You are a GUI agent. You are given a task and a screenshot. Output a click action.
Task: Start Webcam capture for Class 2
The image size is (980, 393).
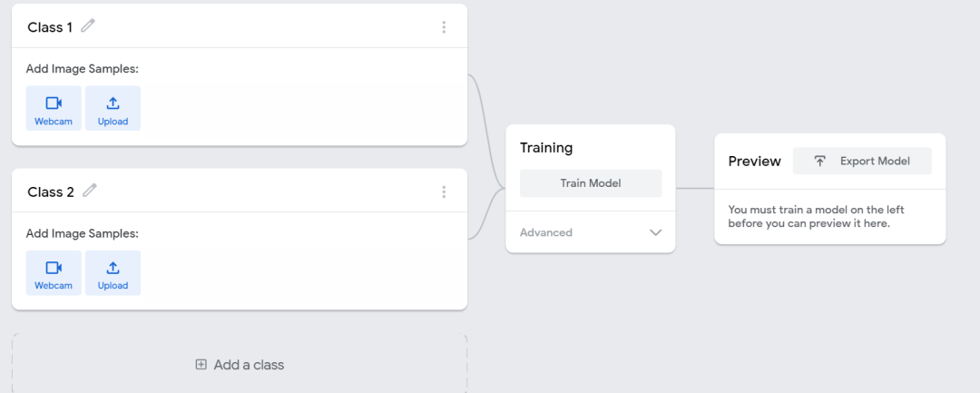pos(54,272)
